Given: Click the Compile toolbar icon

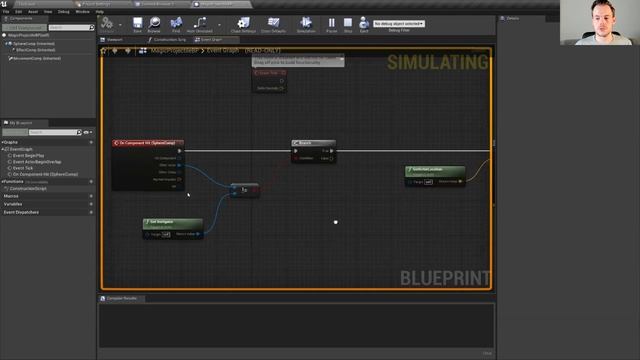Looking at the screenshot, I should point(107,23).
